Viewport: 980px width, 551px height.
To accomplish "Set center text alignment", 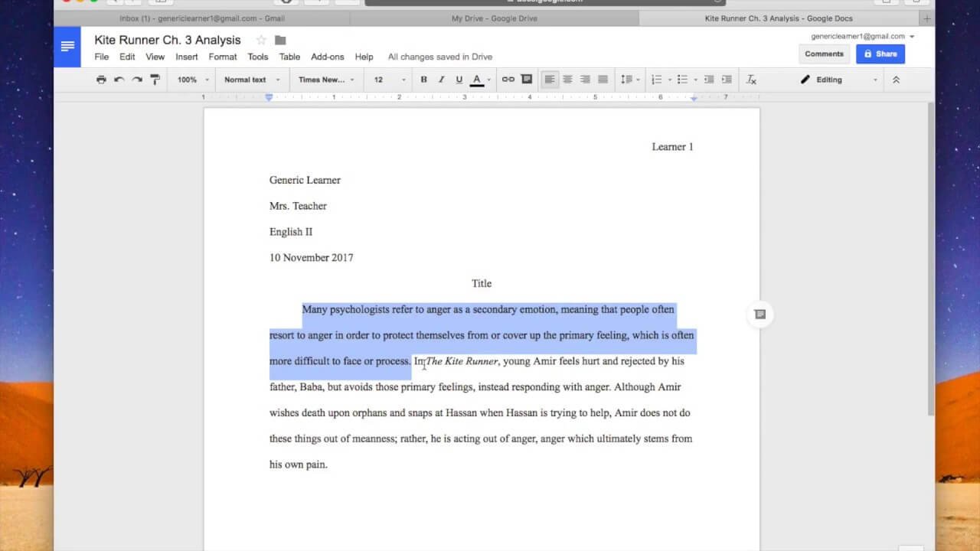I will pyautogui.click(x=567, y=80).
